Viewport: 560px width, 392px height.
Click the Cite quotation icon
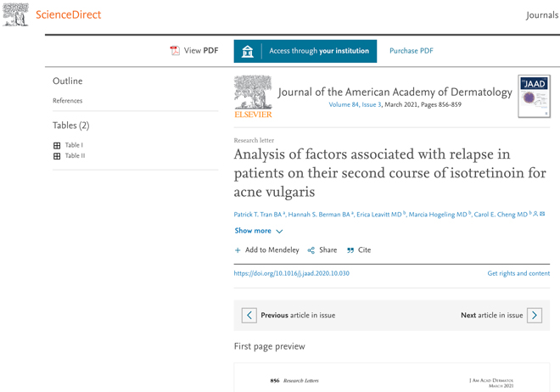(x=350, y=250)
